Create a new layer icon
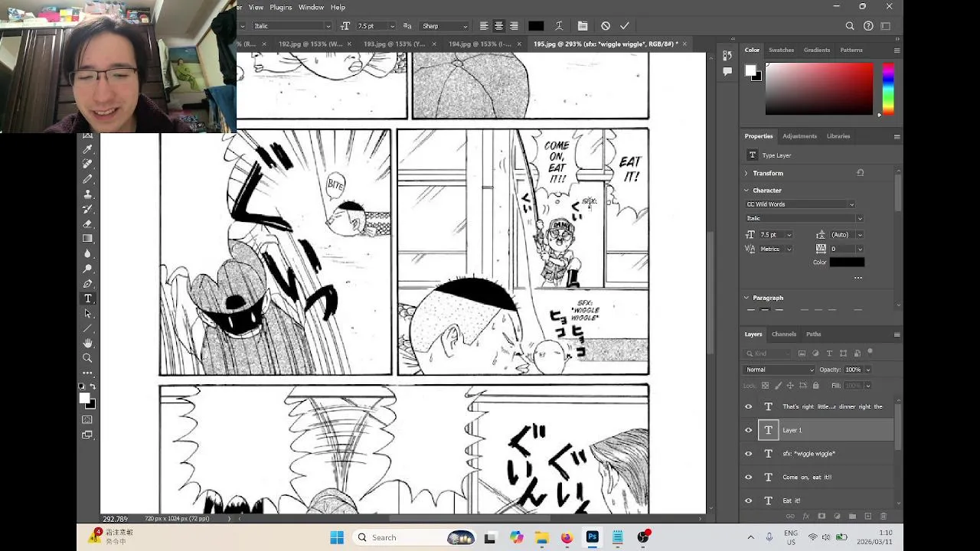Viewport: 980px width, 551px height. 867,517
